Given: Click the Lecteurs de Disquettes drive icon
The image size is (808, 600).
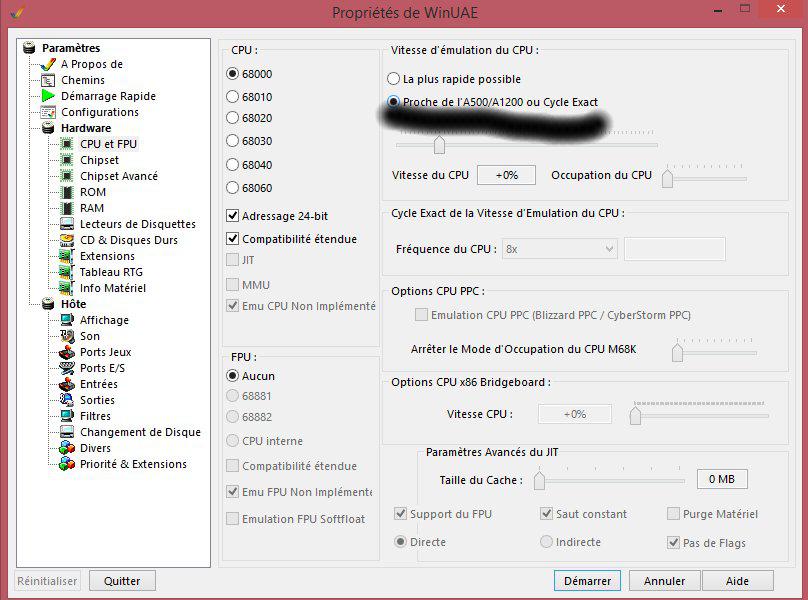Looking at the screenshot, I should click(x=67, y=224).
